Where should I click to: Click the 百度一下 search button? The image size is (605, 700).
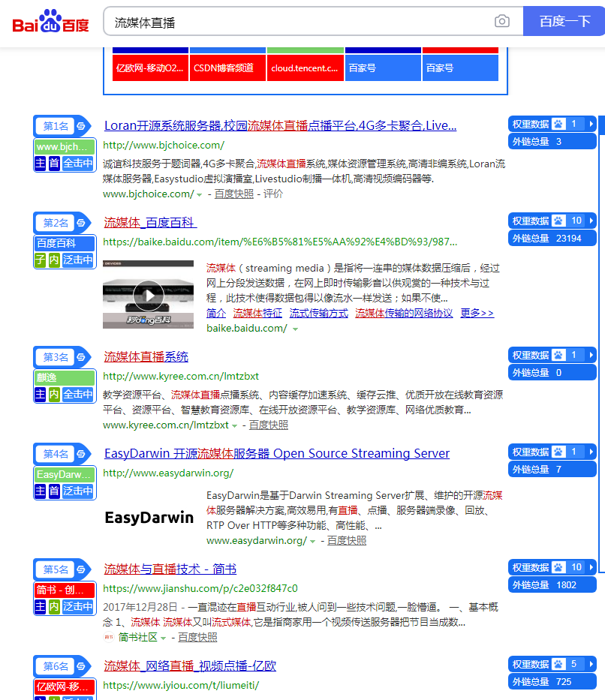pyautogui.click(x=564, y=21)
